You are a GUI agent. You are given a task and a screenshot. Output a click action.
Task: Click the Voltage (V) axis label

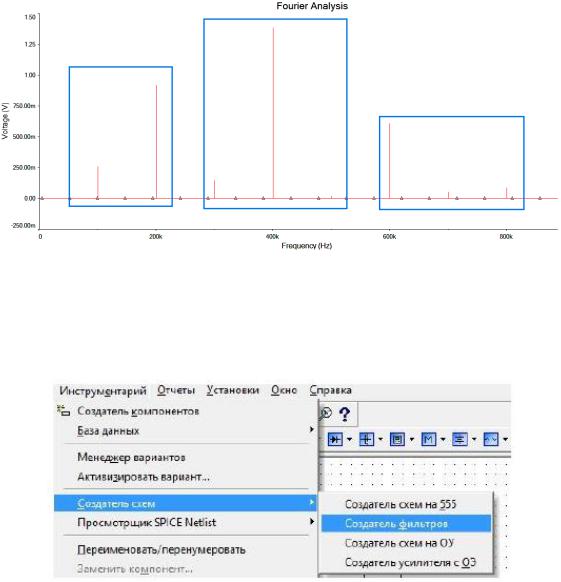click(x=5, y=121)
